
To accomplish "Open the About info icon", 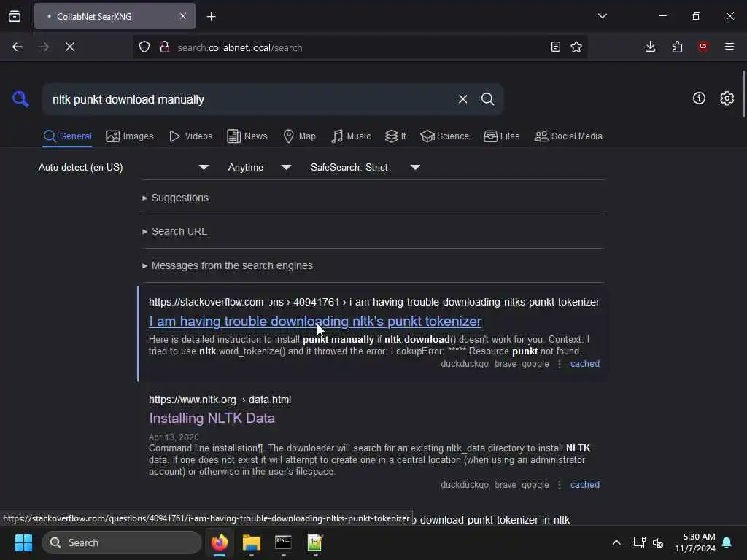I will 699,98.
